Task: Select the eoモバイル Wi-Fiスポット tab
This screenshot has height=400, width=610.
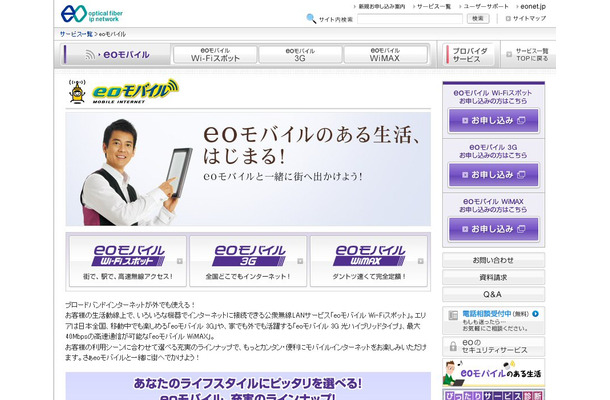Action: tap(215, 54)
